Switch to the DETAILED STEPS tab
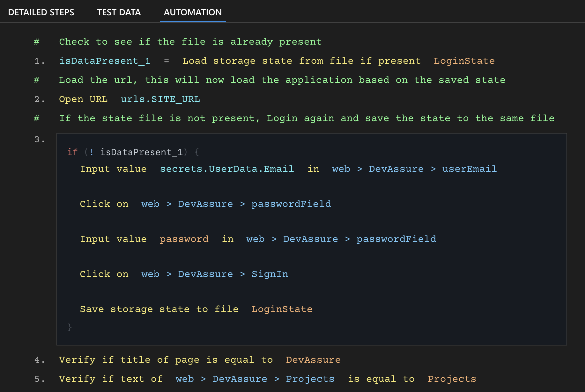585x392 pixels. pos(41,12)
